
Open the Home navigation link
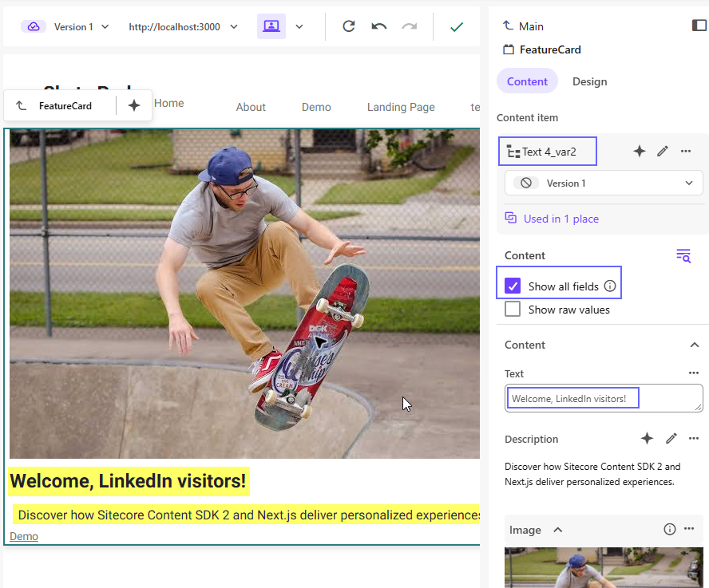(169, 103)
